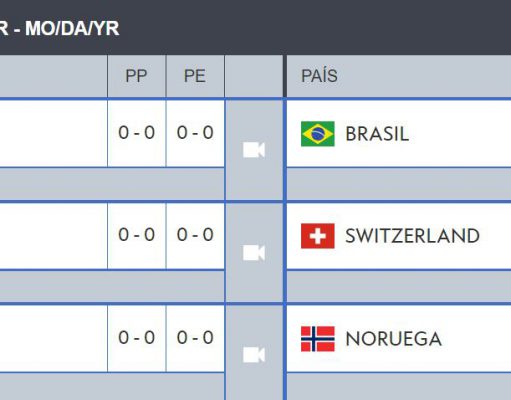This screenshot has width=511, height=400.
Task: Open video camera icon in Switzerland row
Action: tap(254, 253)
